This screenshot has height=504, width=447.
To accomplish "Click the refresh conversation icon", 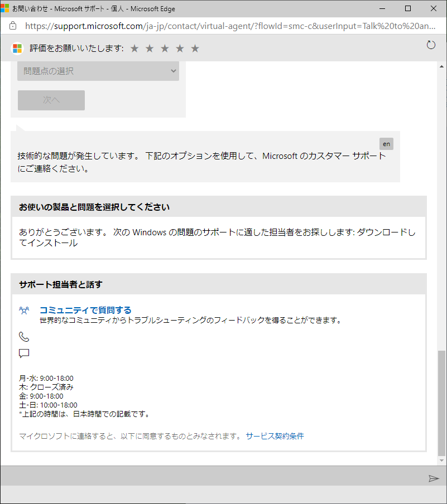I will (x=431, y=45).
